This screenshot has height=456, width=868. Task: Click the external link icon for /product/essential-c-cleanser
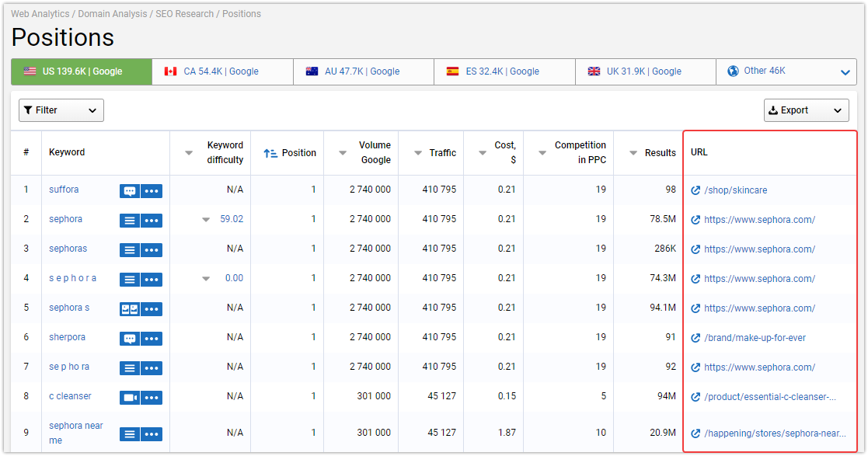click(x=695, y=397)
